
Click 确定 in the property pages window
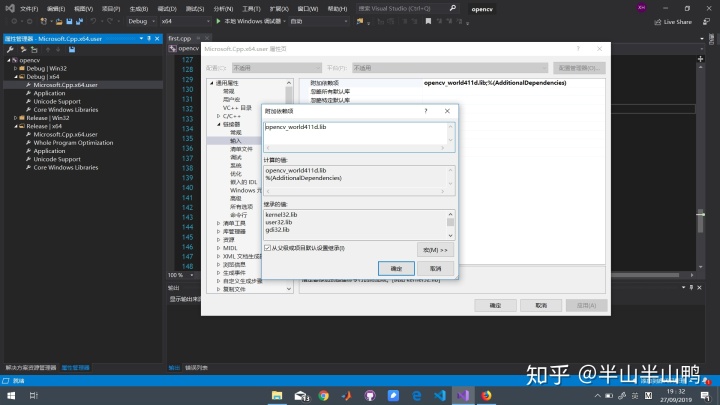click(x=495, y=305)
